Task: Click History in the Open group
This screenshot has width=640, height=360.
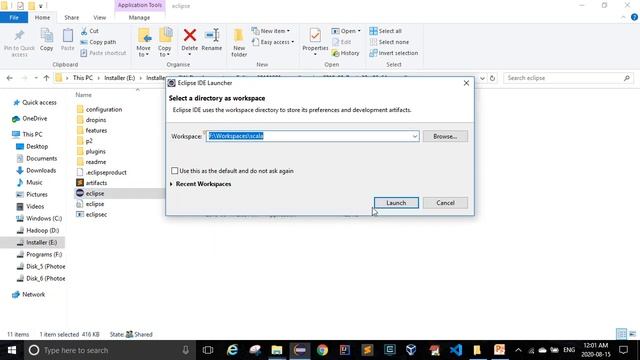Action: tap(346, 53)
